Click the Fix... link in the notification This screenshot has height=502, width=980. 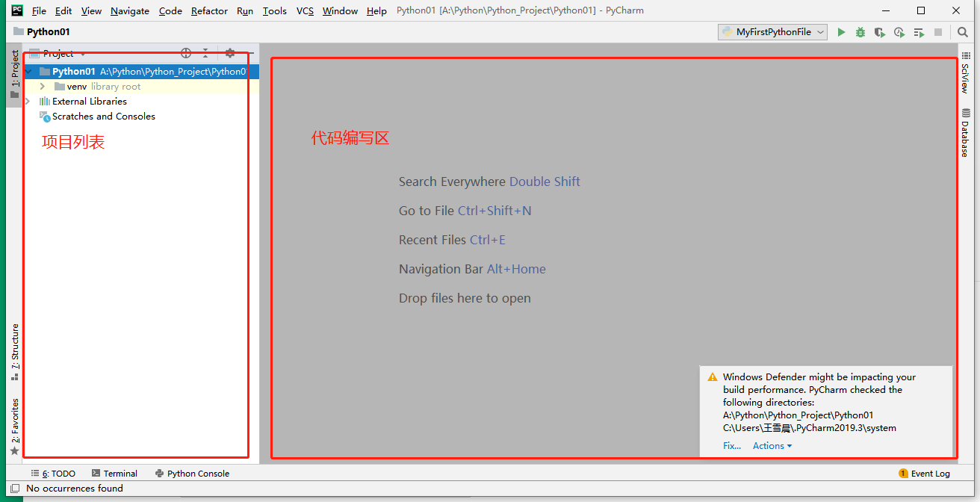pyautogui.click(x=732, y=446)
